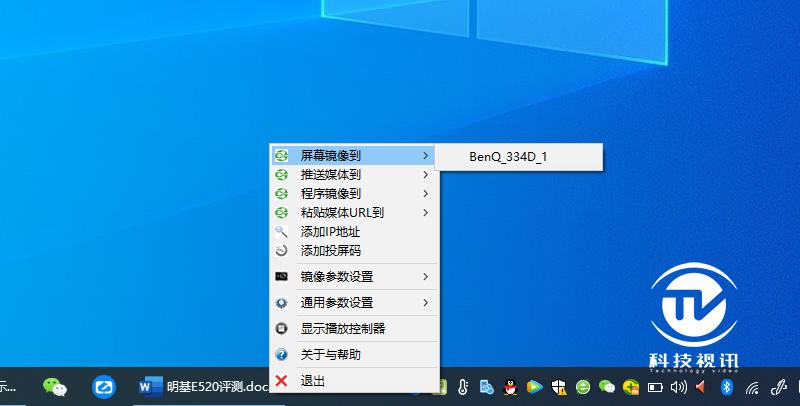Viewport: 800px width, 406px height.
Task: Expand submenu arrow beside 程序镜像到
Action: tap(426, 194)
